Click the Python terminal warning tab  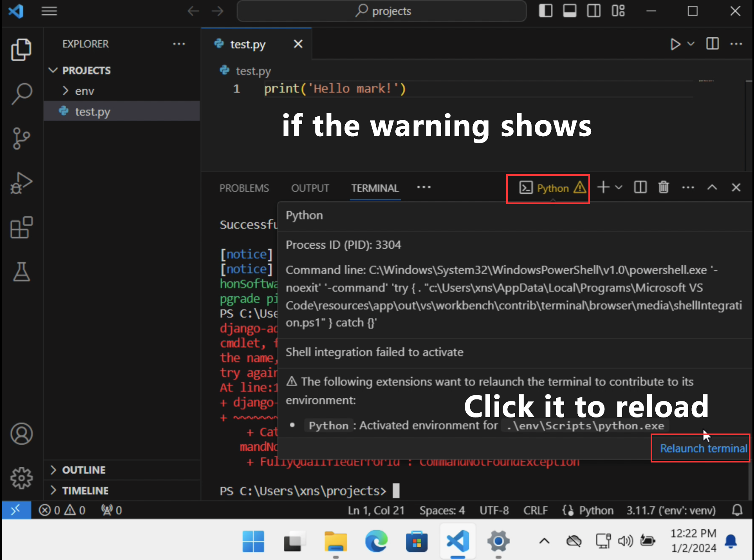[x=552, y=188]
